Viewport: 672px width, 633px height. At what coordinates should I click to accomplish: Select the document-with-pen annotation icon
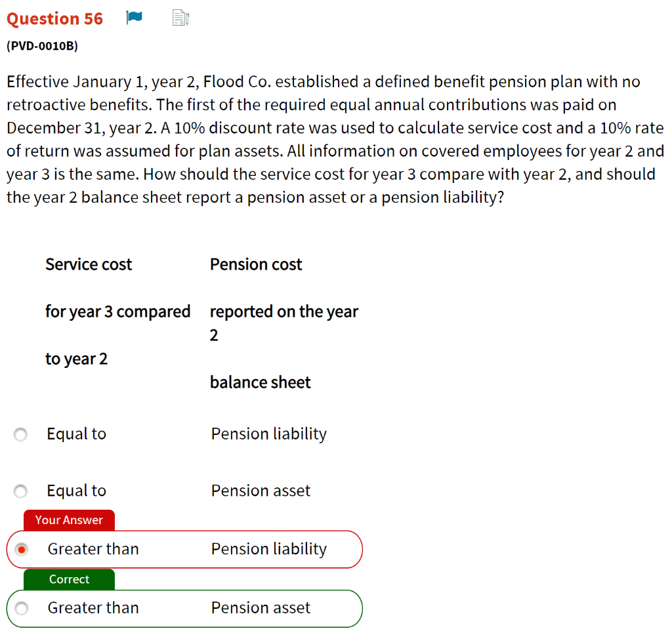coord(178,18)
